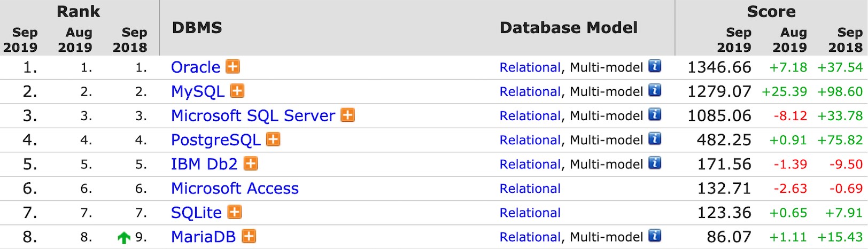This screenshot has width=868, height=249.
Task: Open the plus icon beside IBM Db2
Action: tap(251, 164)
